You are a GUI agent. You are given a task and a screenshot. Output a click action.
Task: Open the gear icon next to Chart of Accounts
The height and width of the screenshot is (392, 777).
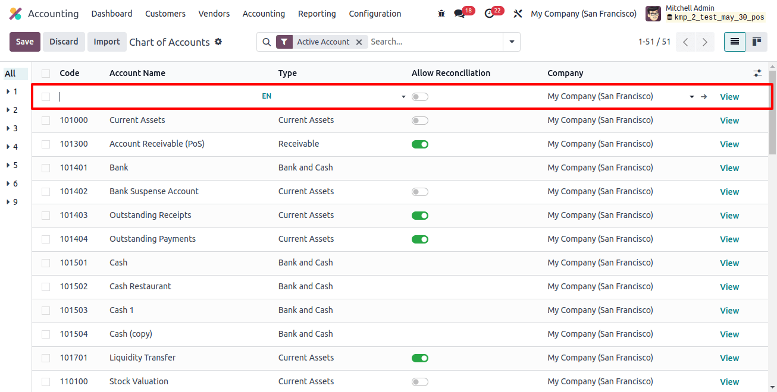(x=218, y=42)
